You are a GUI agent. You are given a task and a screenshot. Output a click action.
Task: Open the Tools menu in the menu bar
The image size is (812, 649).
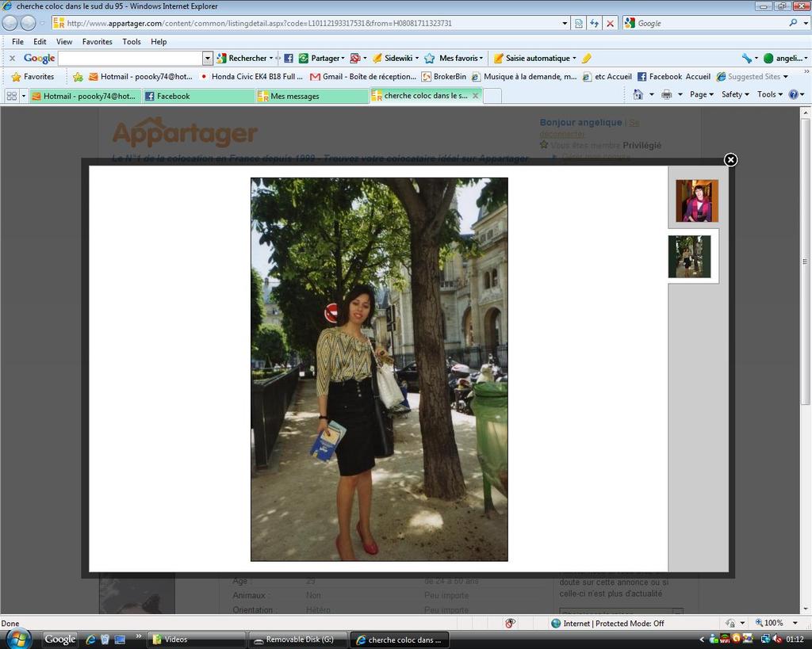click(132, 42)
